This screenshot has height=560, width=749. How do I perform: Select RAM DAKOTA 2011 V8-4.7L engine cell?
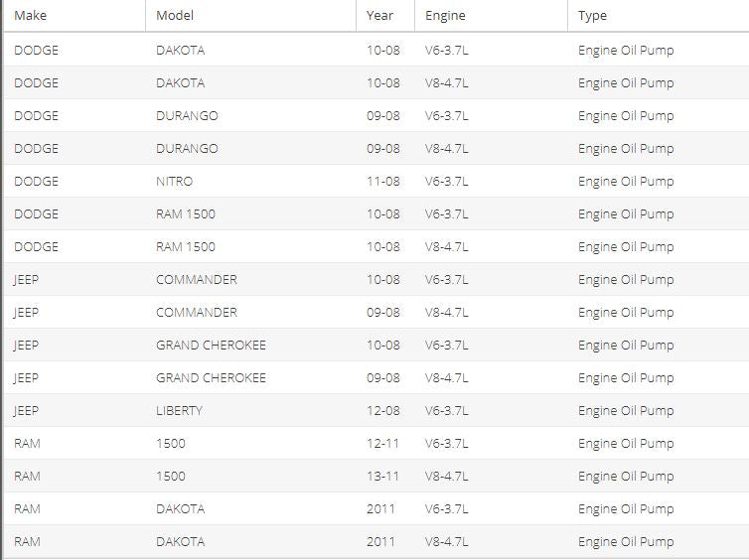click(x=447, y=541)
